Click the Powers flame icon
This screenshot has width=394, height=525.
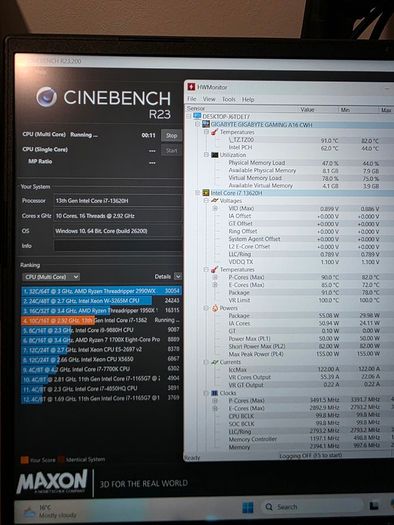pyautogui.click(x=215, y=308)
